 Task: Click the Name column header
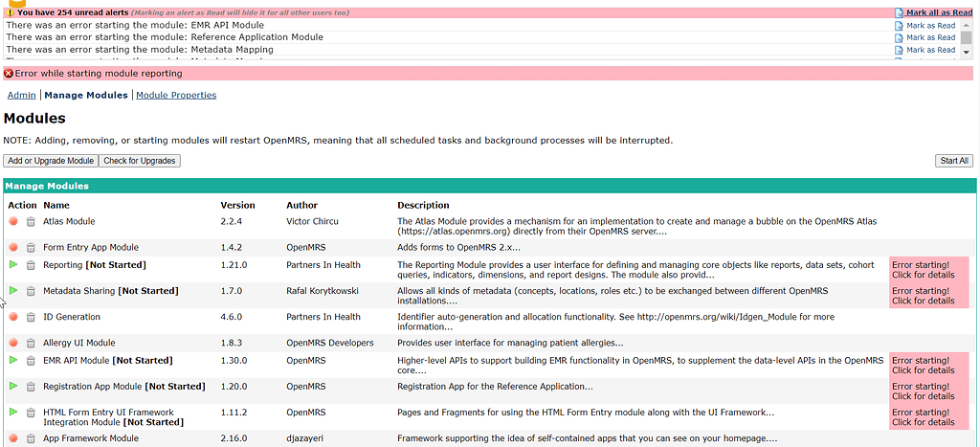point(56,205)
